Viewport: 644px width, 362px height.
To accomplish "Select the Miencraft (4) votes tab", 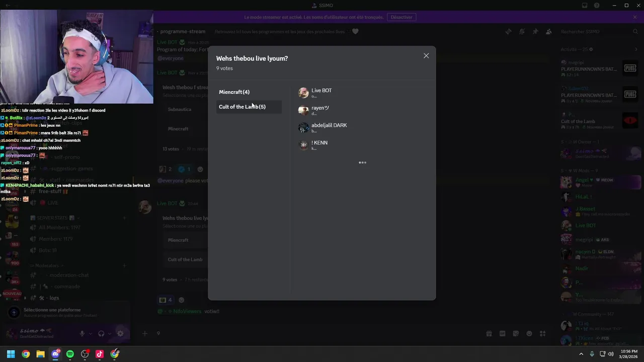I will [249, 92].
